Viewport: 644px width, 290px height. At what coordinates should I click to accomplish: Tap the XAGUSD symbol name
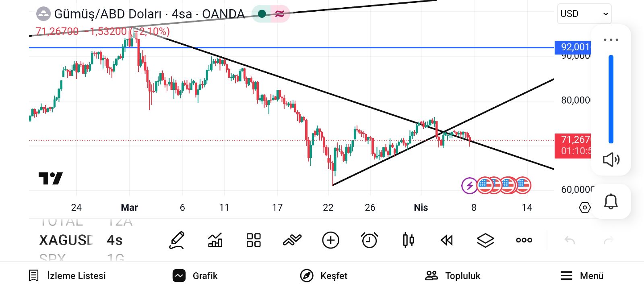point(66,240)
